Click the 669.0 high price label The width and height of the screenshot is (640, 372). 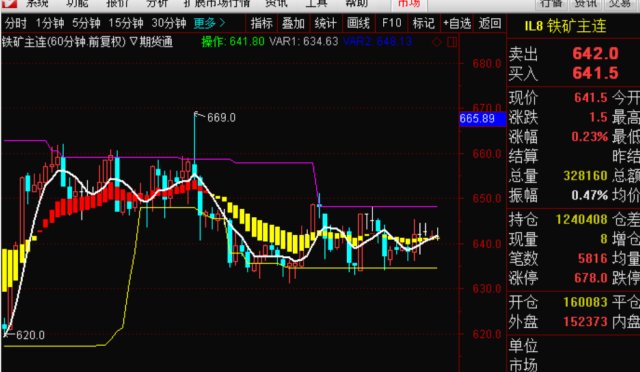221,118
